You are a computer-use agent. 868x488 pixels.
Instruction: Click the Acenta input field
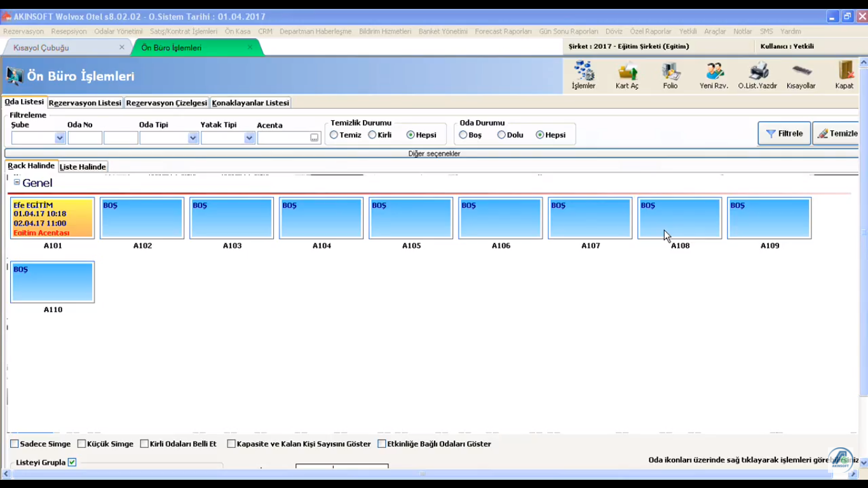283,138
